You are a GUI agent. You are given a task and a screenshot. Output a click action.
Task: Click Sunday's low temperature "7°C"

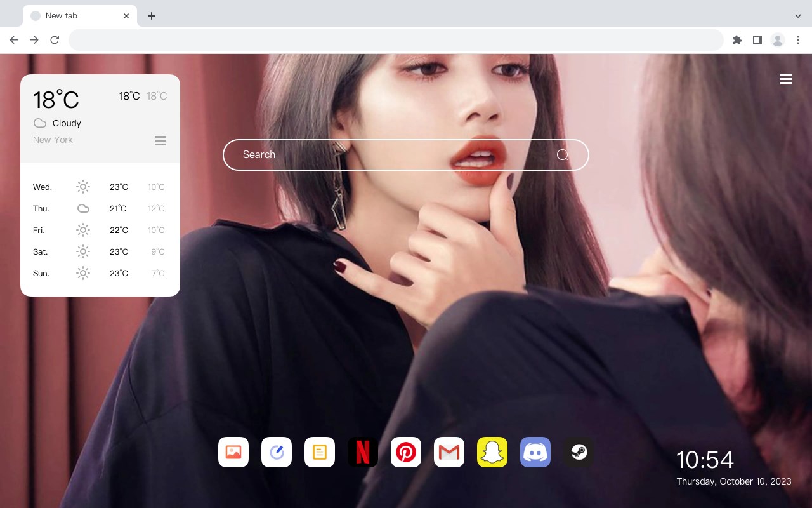tap(158, 273)
